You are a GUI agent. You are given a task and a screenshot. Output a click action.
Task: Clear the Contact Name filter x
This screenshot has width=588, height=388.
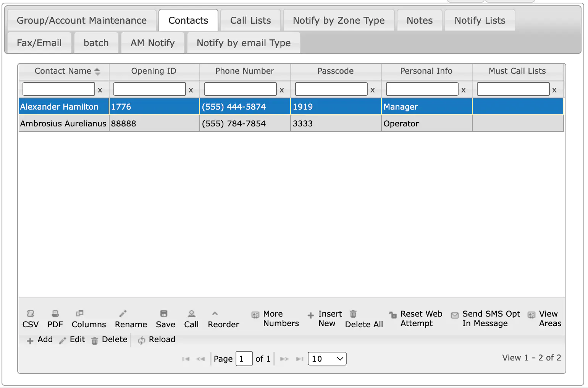click(x=100, y=90)
